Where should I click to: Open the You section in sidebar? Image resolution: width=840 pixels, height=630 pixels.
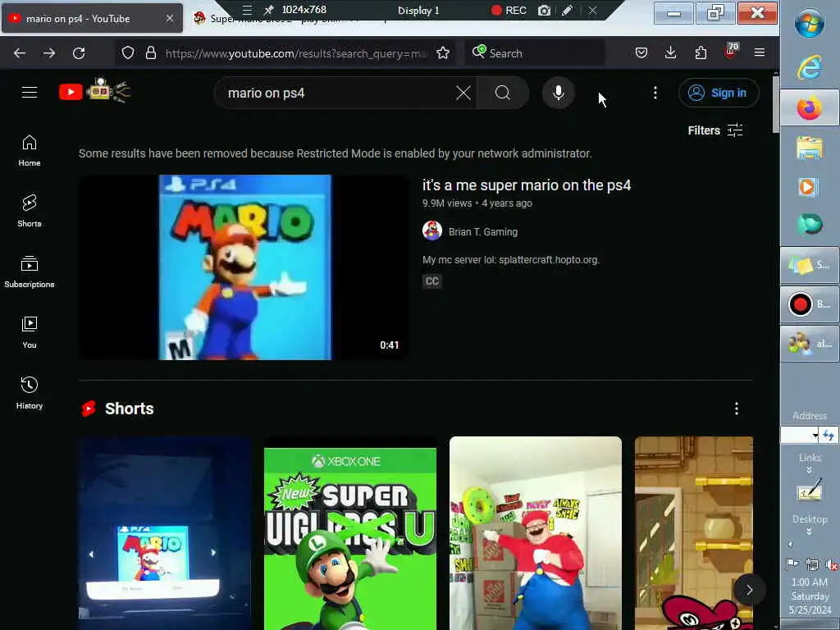click(x=30, y=333)
